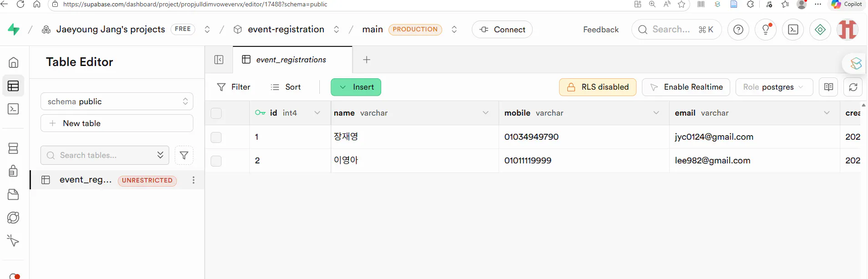The height and width of the screenshot is (279, 868).
Task: Click the table filter funnel icon
Action: pyautogui.click(x=184, y=155)
